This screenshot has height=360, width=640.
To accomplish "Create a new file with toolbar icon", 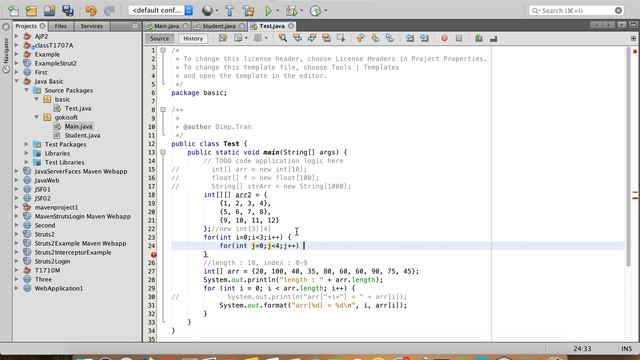I will point(13,11).
